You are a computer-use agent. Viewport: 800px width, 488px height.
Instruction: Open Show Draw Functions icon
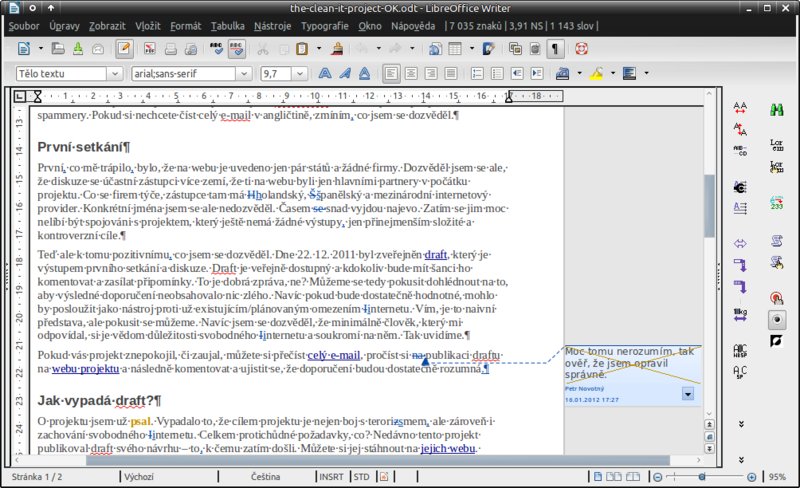pos(488,49)
